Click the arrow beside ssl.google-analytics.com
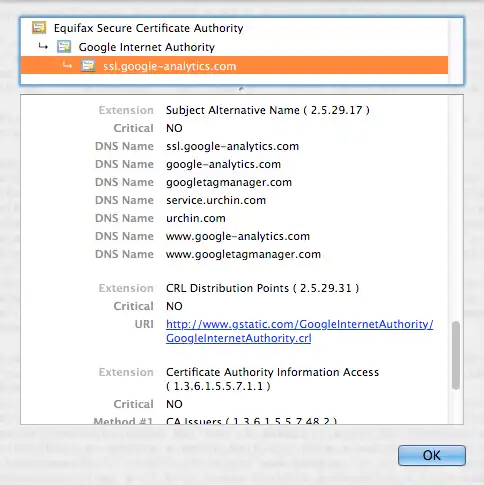 [68, 65]
